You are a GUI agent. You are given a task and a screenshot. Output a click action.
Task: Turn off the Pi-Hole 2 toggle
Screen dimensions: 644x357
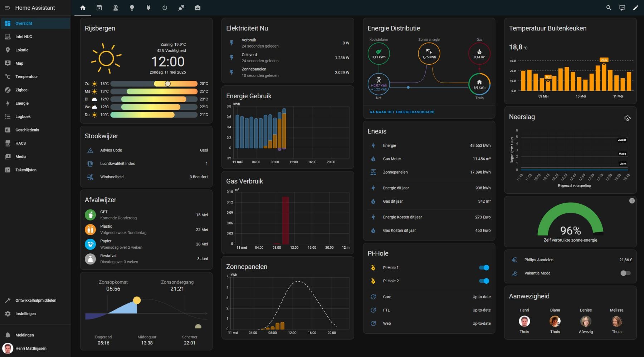[x=484, y=281]
